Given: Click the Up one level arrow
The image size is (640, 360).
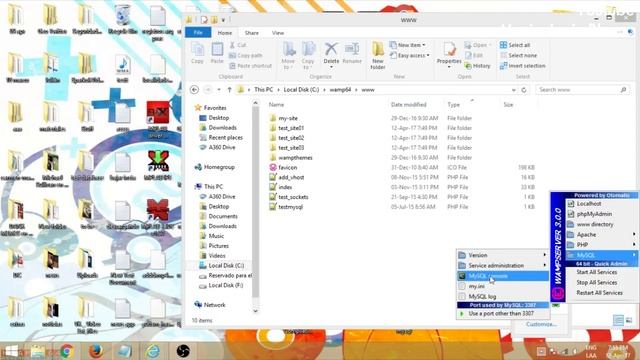Looking at the screenshot, I should (x=229, y=90).
